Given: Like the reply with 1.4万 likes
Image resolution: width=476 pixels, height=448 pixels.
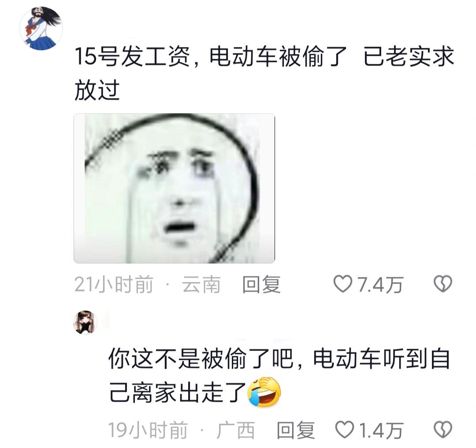Looking at the screenshot, I should coord(344,429).
